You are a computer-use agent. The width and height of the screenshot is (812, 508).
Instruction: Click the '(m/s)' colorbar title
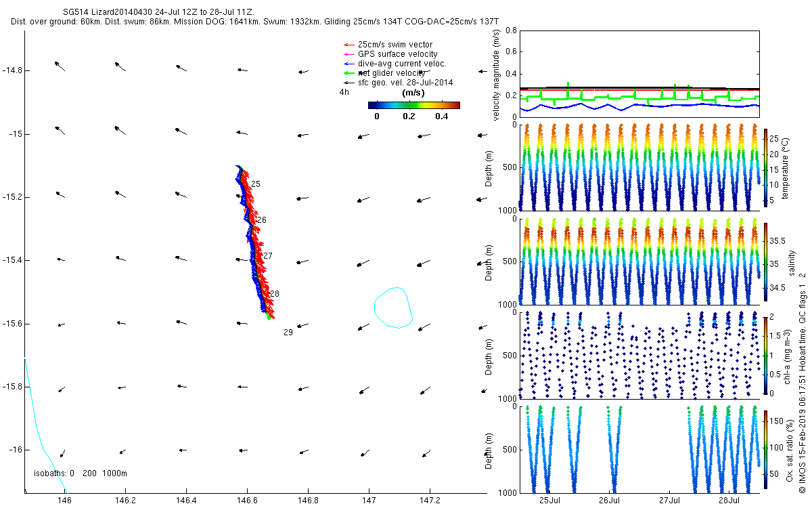pyautogui.click(x=413, y=93)
